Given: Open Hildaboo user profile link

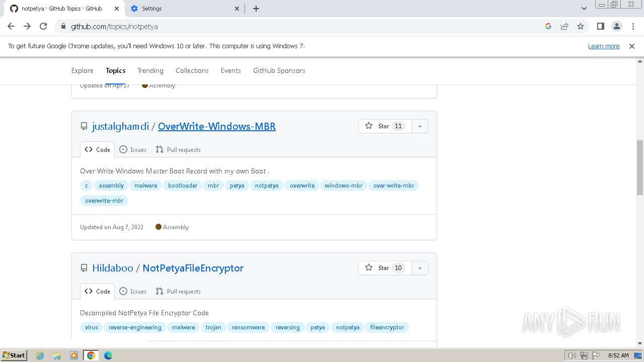Looking at the screenshot, I should (x=113, y=268).
